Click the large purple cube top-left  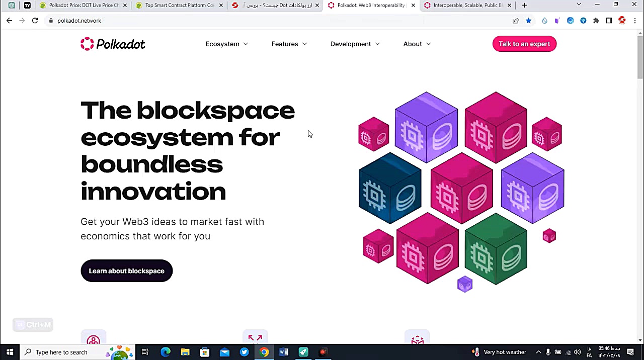click(426, 127)
